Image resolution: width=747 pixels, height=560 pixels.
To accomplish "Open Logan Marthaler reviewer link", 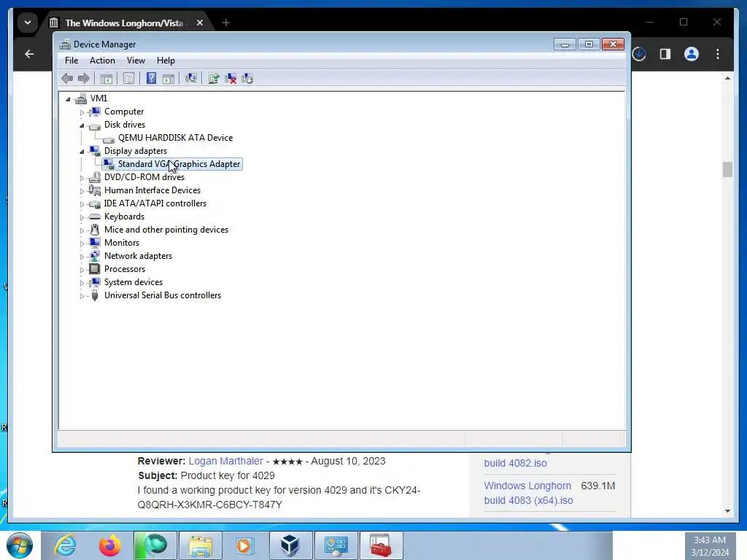I will (x=226, y=461).
